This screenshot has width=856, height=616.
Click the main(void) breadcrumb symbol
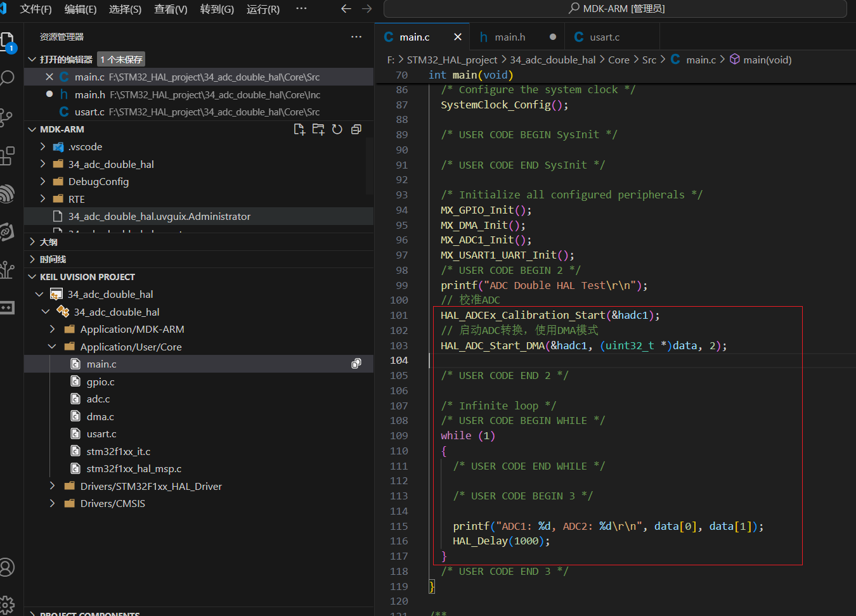coord(761,60)
